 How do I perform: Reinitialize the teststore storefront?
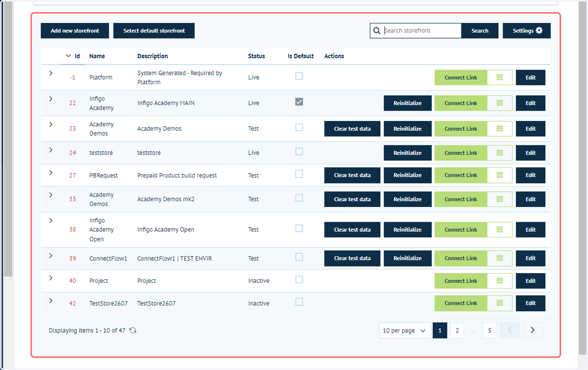[x=408, y=153]
